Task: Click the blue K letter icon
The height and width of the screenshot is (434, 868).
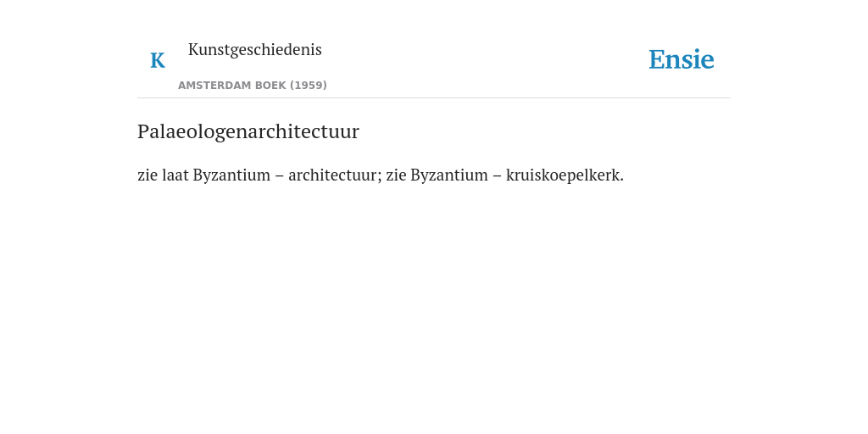Action: click(158, 60)
